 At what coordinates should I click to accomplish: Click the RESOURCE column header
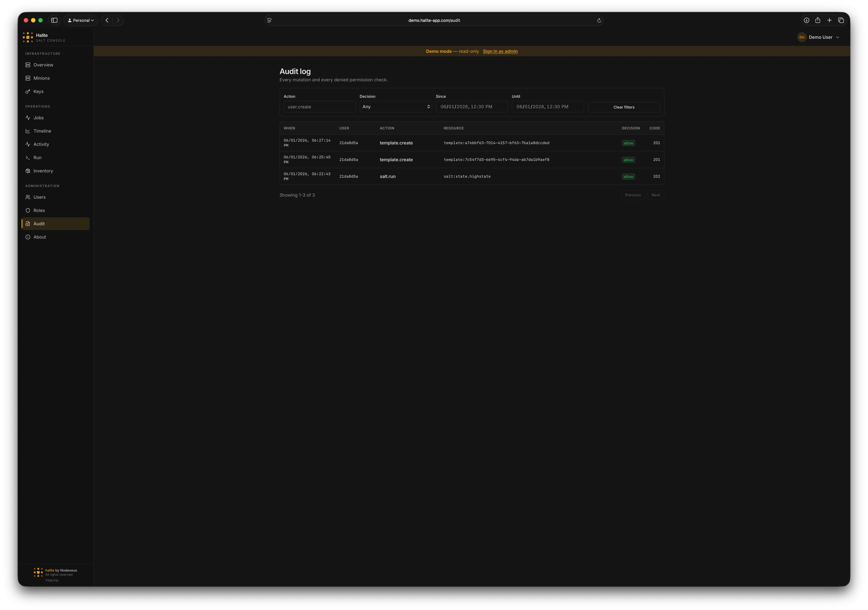pos(454,128)
